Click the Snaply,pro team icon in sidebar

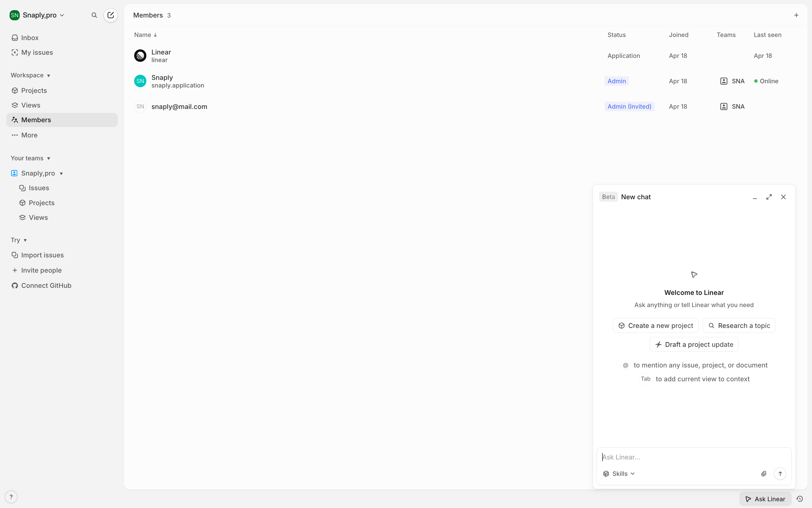(14, 173)
